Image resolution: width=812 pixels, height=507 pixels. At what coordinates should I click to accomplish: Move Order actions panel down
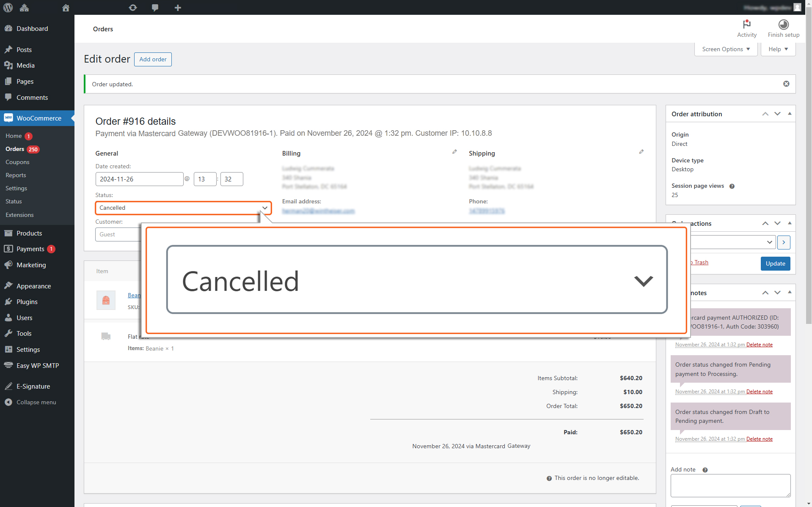click(x=777, y=223)
